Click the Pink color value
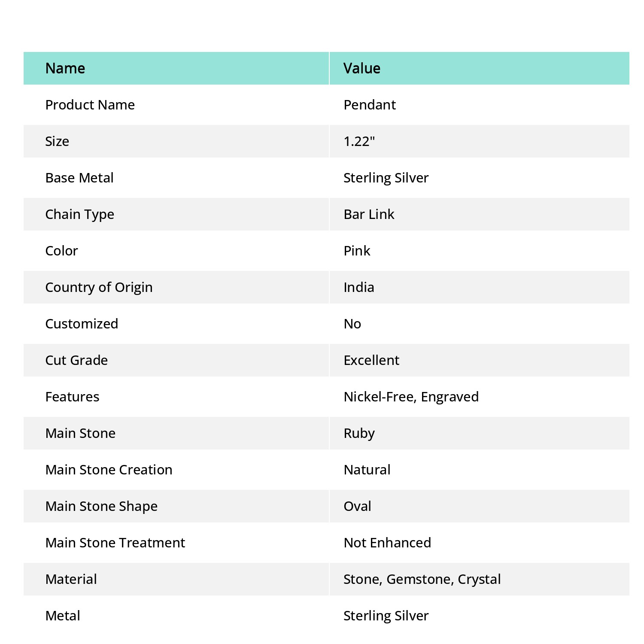 pos(357,251)
